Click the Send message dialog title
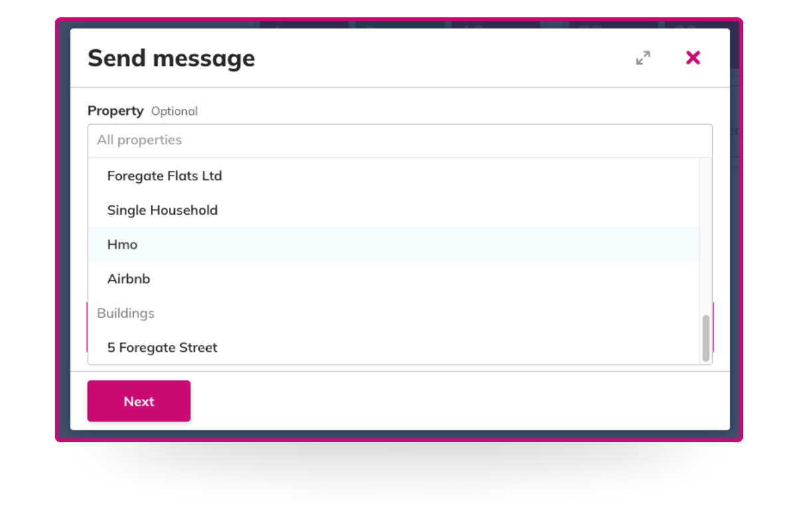This screenshot has width=798, height=532. pyautogui.click(x=171, y=59)
